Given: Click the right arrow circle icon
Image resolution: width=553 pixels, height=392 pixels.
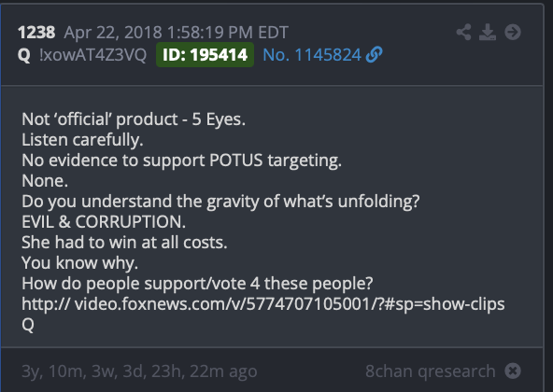Looking at the screenshot, I should point(513,32).
